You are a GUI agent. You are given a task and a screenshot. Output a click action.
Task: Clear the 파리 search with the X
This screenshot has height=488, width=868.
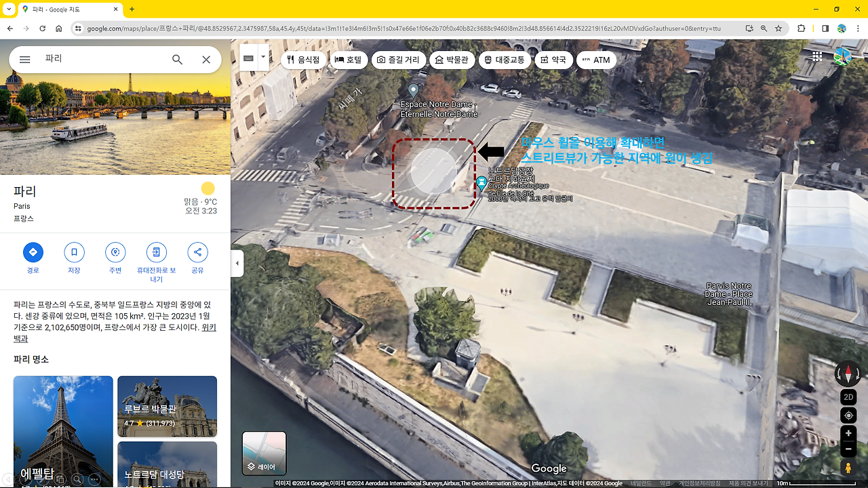tap(206, 60)
